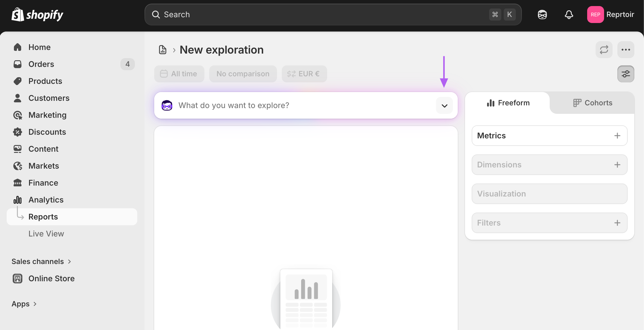Screen dimensions: 644x330
Task: Toggle the configuration panel sliders button
Action: [x=626, y=74]
